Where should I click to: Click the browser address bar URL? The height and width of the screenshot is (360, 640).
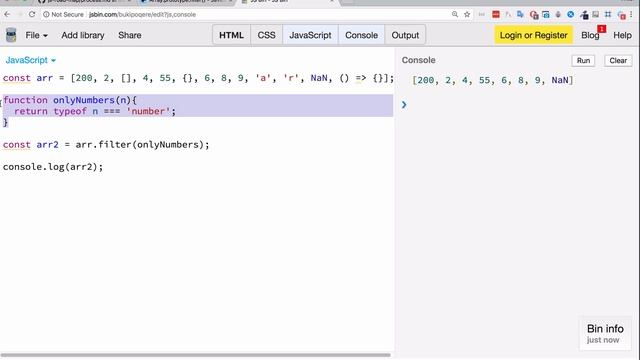[x=142, y=14]
